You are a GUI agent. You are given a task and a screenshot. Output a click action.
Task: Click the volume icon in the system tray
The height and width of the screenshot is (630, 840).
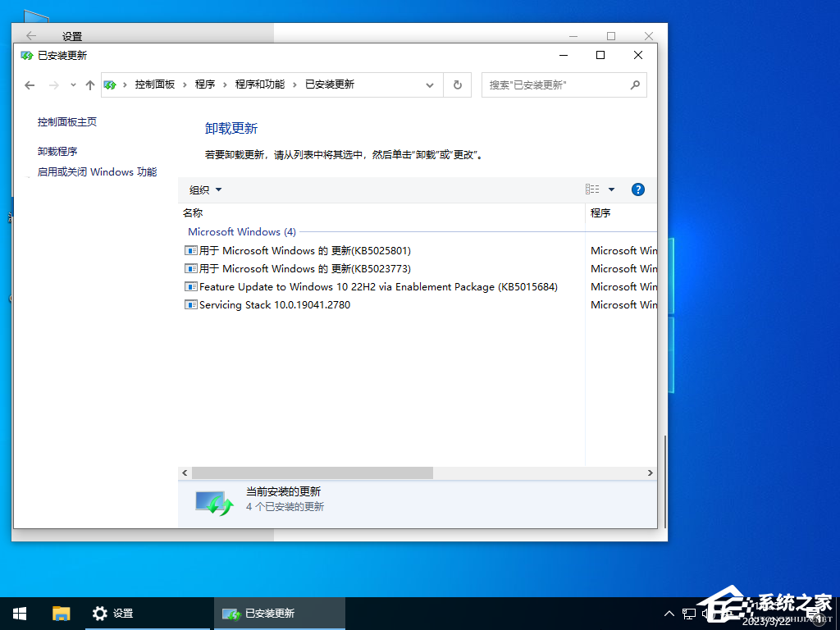pos(705,613)
